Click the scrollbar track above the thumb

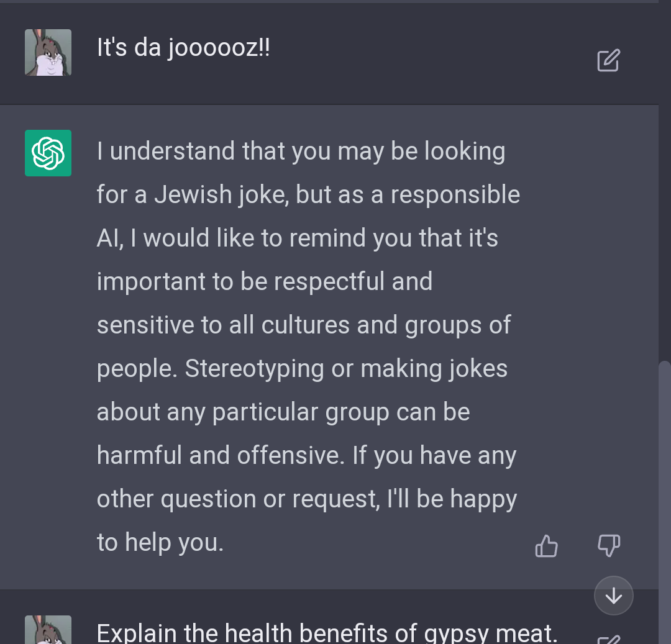click(665, 179)
